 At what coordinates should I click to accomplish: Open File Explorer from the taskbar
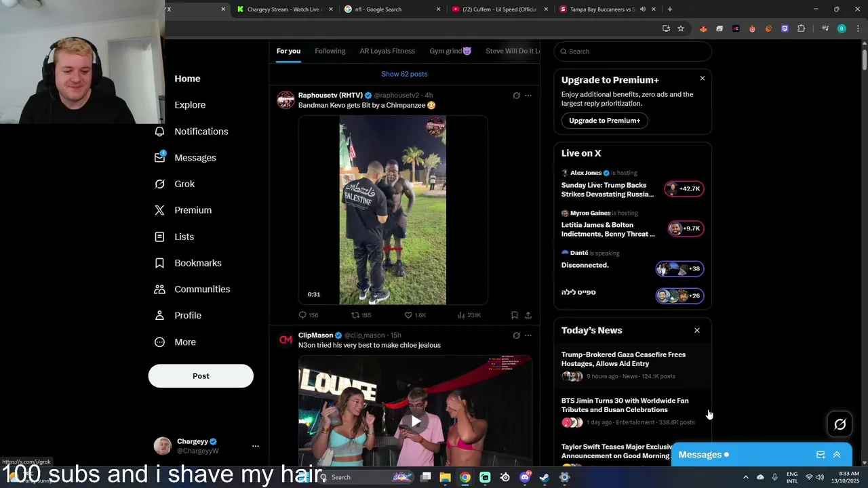(445, 477)
